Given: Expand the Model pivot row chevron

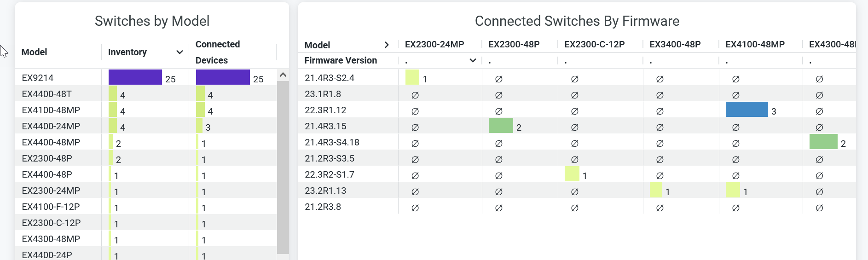Looking at the screenshot, I should [387, 45].
